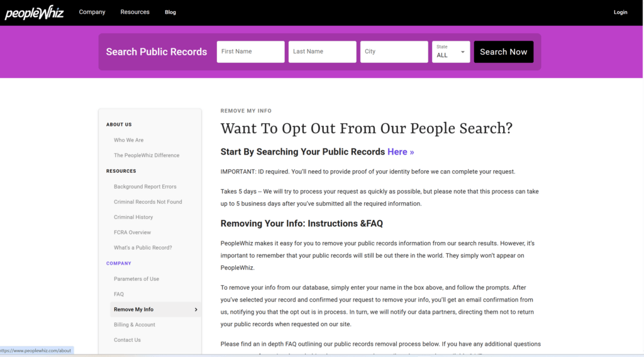This screenshot has height=357, width=644.
Task: Open The PeopleWhiz Difference page
Action: coord(147,155)
